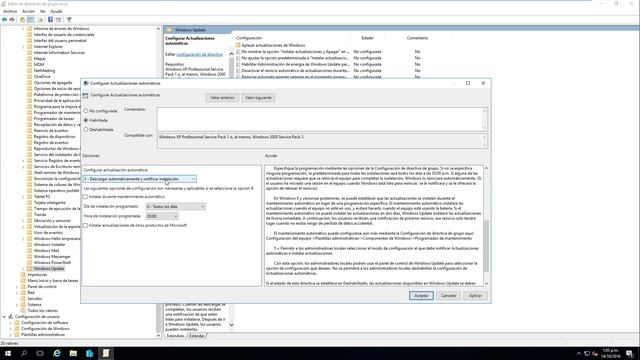Click the Export list toolbar icon
Viewport: 640px width, 360px height.
point(40,20)
